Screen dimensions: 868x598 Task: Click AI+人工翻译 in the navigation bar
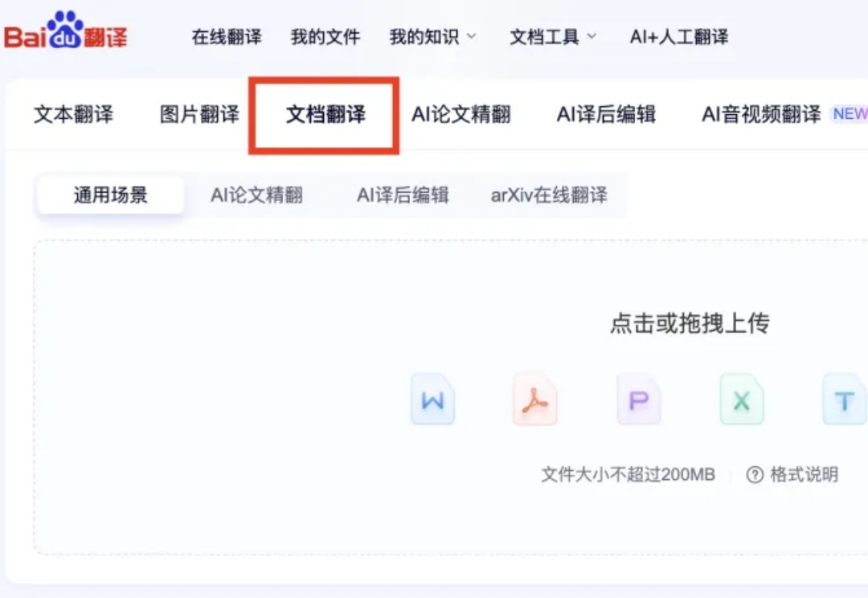coord(679,36)
